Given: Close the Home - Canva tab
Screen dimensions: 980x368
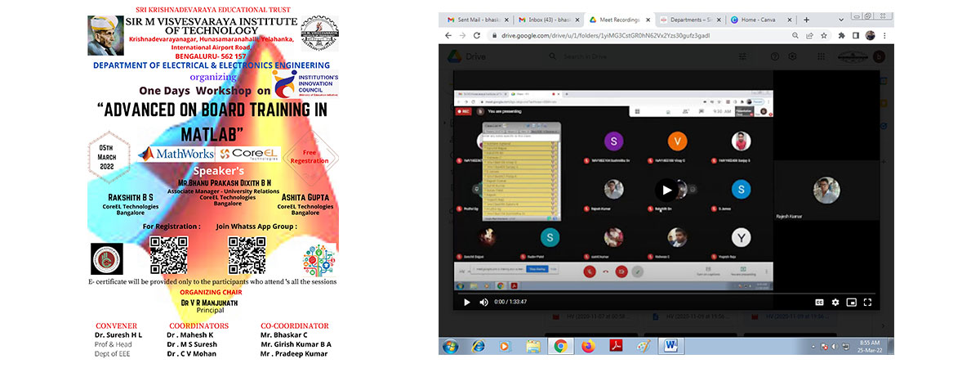Looking at the screenshot, I should pyautogui.click(x=790, y=19).
